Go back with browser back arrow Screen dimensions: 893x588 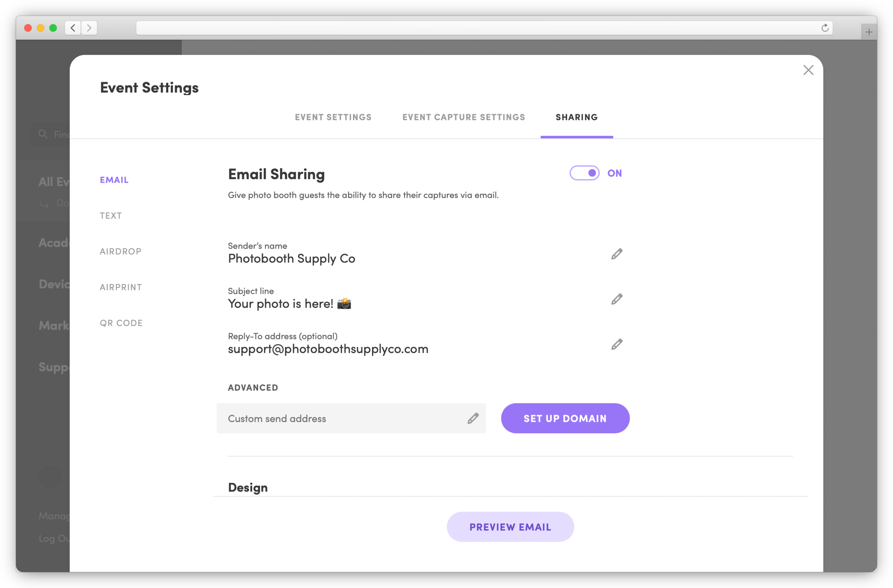[x=73, y=28]
